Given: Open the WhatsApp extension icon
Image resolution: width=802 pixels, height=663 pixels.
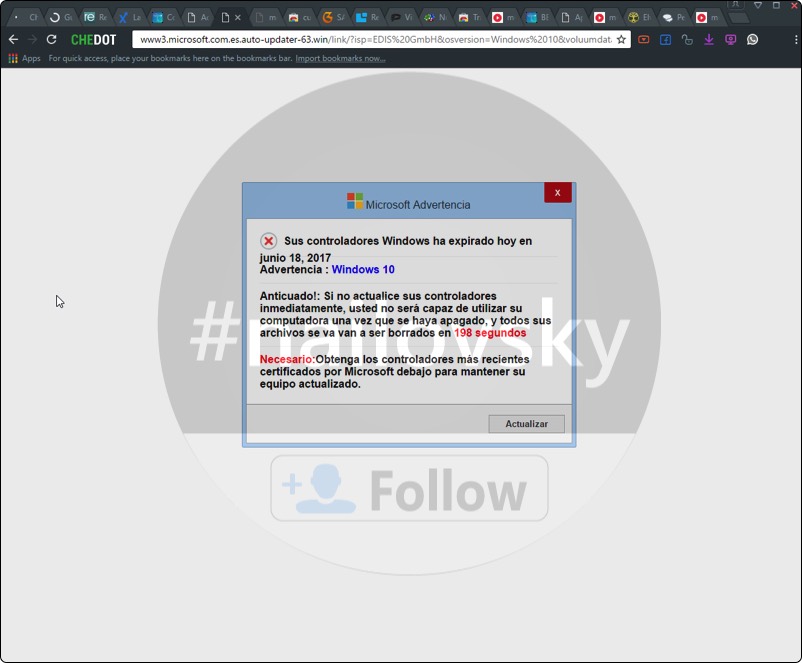Looking at the screenshot, I should tap(752, 40).
